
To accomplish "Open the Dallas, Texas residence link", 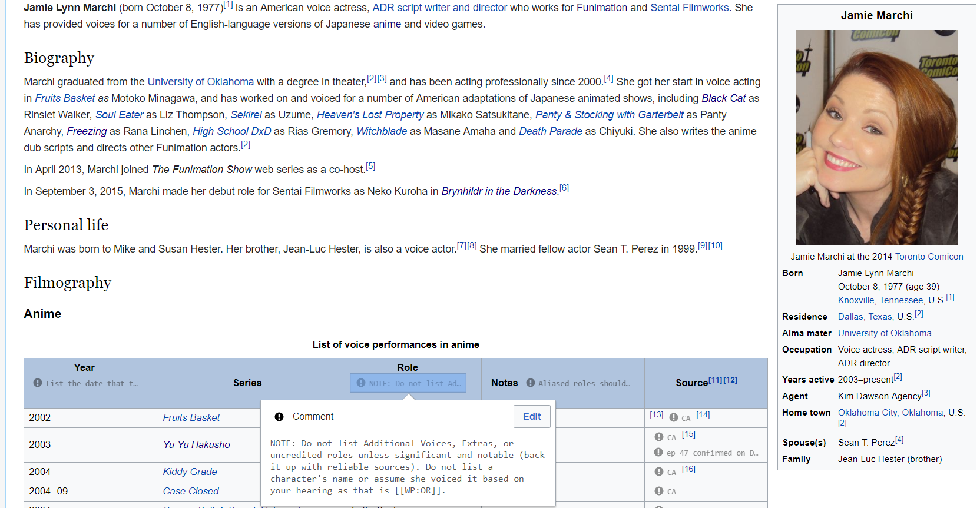I will click(x=865, y=317).
